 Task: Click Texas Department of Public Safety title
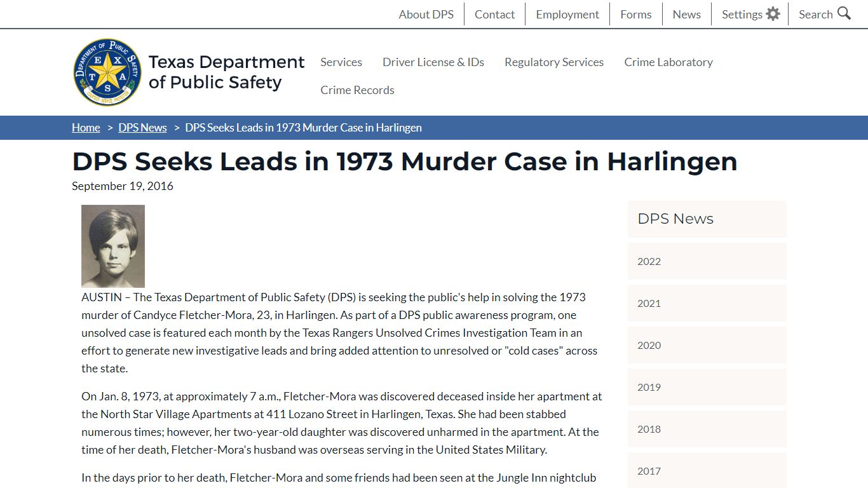point(226,72)
